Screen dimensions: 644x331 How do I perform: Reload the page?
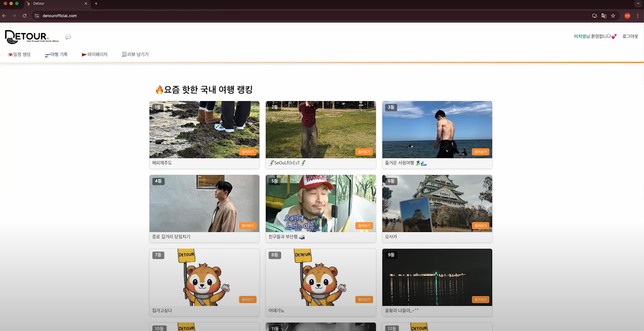[x=25, y=16]
